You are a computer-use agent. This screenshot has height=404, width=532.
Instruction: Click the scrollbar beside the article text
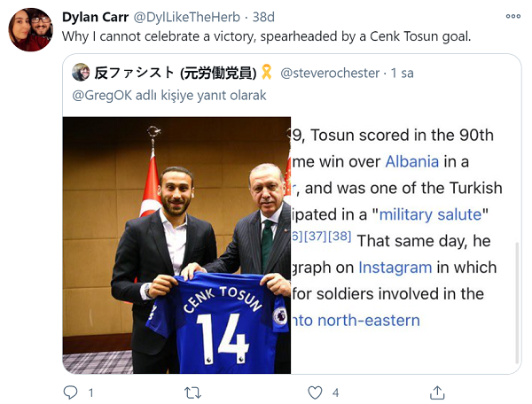[x=517, y=302]
